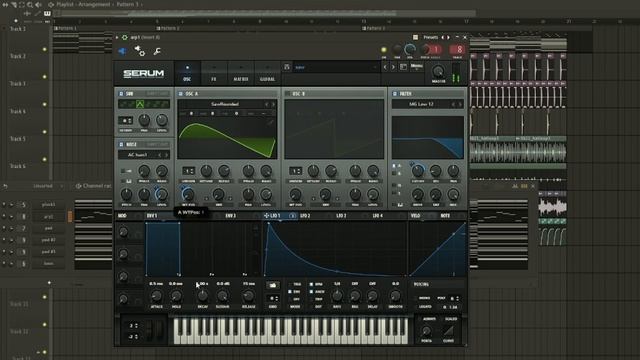Viewport: 640px width, 360px height.
Task: Open the MG Low 12 filter type selector
Action: click(421, 104)
